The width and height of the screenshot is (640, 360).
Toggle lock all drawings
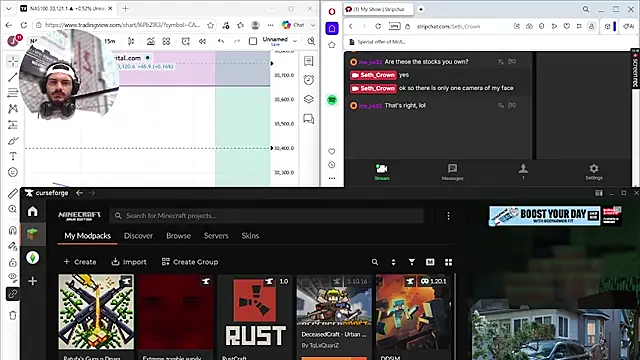(x=13, y=262)
